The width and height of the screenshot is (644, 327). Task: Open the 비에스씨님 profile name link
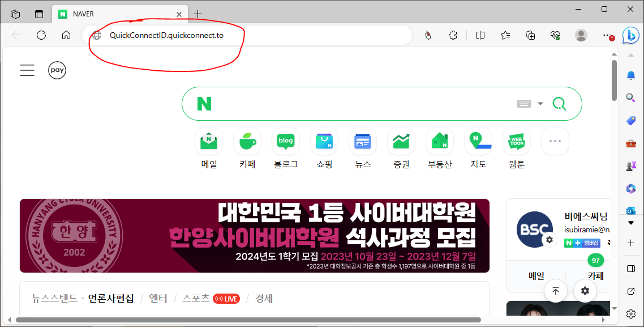point(586,216)
